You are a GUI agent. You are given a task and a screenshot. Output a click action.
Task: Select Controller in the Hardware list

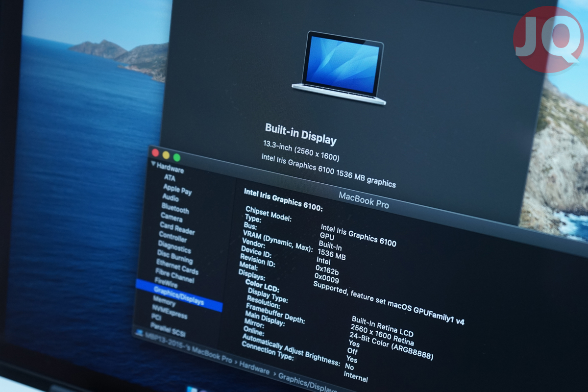point(172,237)
